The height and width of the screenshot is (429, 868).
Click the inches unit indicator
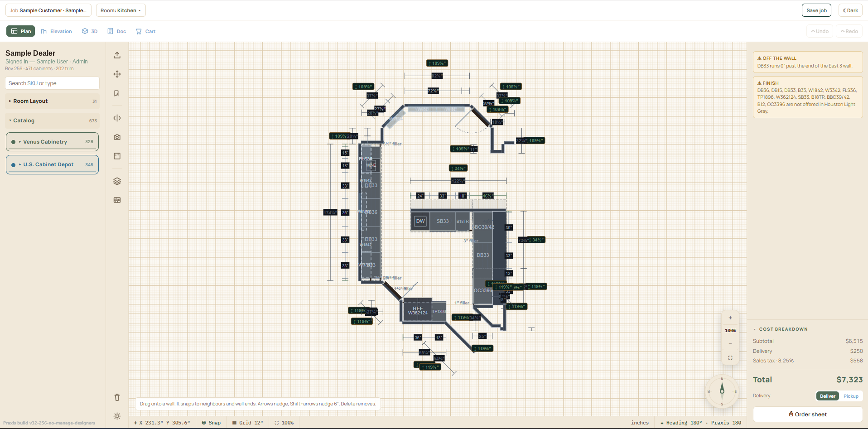[x=640, y=423]
